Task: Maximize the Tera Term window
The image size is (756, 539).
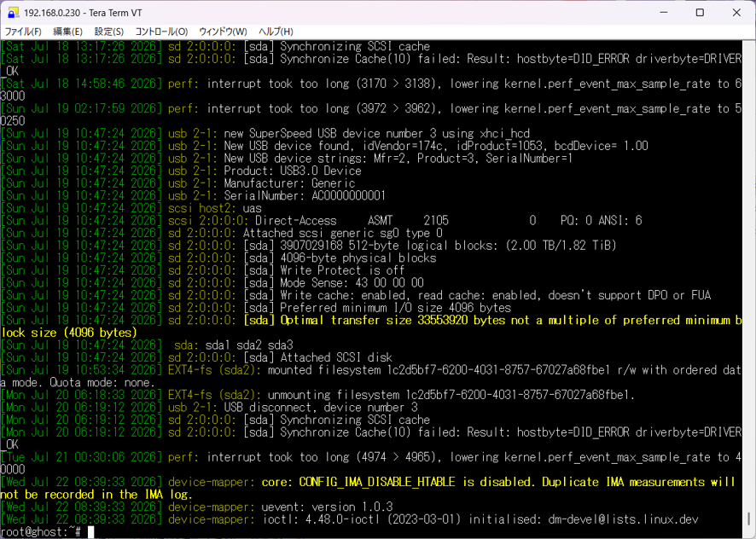Action: 700,13
